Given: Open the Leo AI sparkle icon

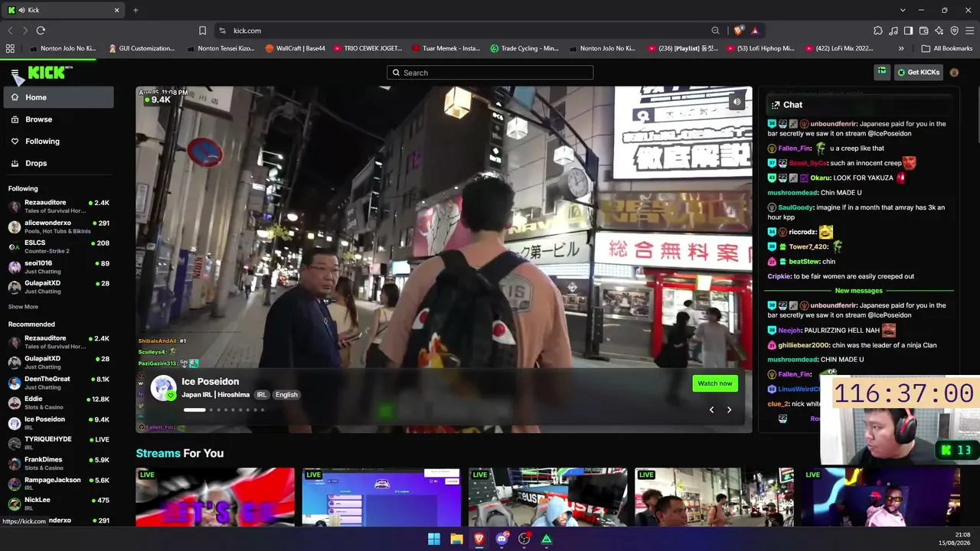Looking at the screenshot, I should pos(939,31).
